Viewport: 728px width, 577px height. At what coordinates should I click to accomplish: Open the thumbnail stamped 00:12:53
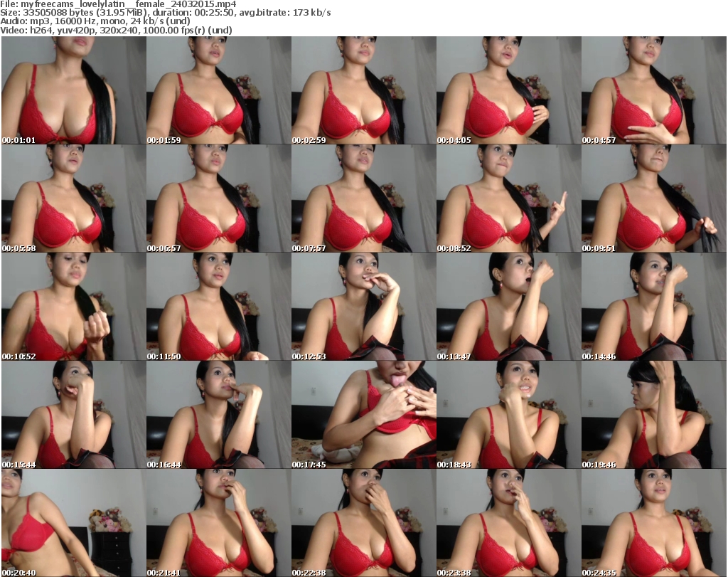tap(363, 307)
